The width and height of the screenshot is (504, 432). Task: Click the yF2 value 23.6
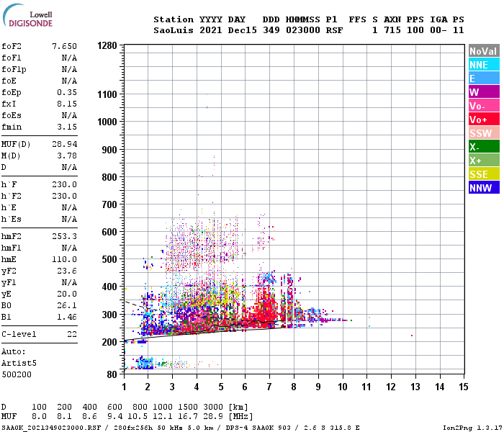67,271
